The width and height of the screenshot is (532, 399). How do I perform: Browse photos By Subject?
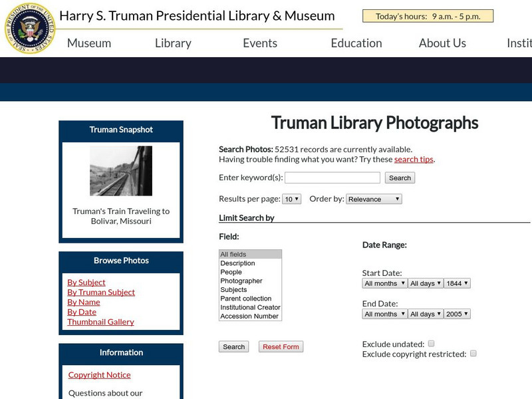pyautogui.click(x=86, y=282)
